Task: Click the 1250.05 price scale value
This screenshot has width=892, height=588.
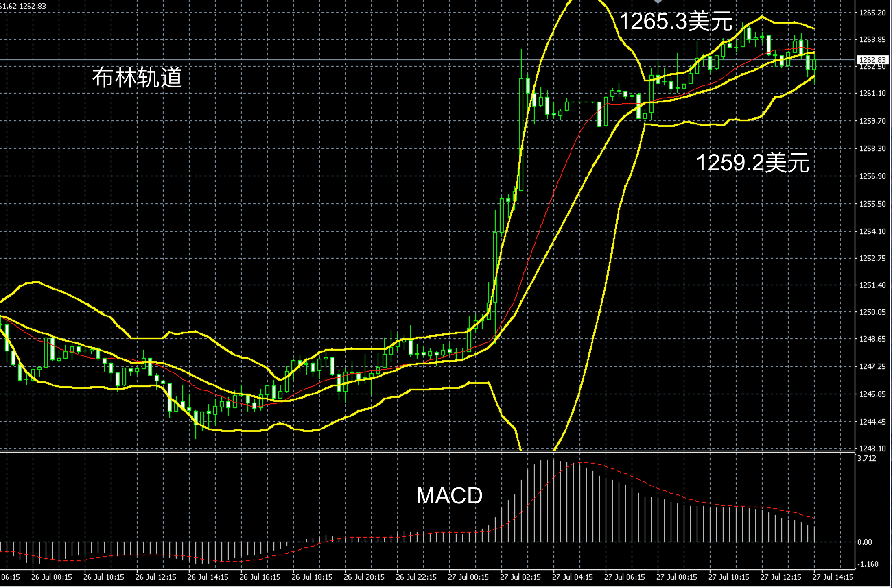Action: (872, 312)
